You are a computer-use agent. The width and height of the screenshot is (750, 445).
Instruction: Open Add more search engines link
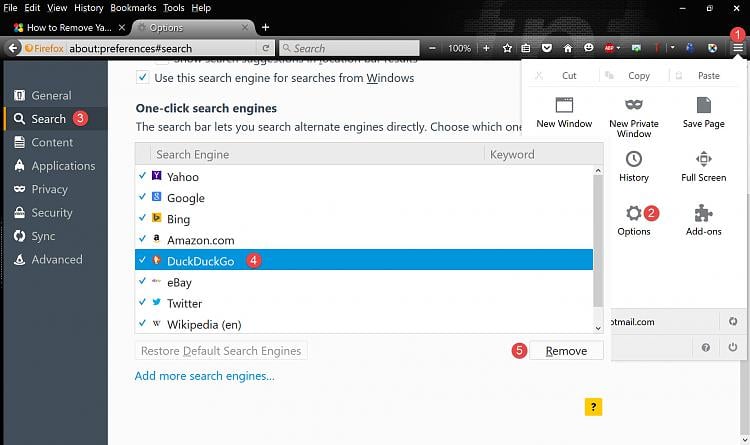tap(205, 376)
